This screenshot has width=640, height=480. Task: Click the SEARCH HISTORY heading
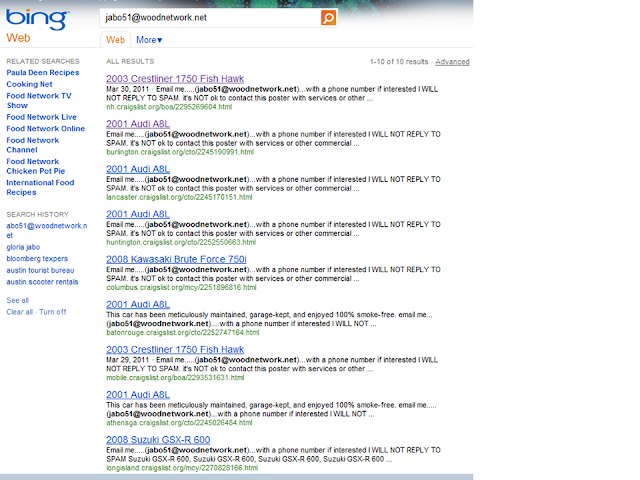click(x=38, y=214)
